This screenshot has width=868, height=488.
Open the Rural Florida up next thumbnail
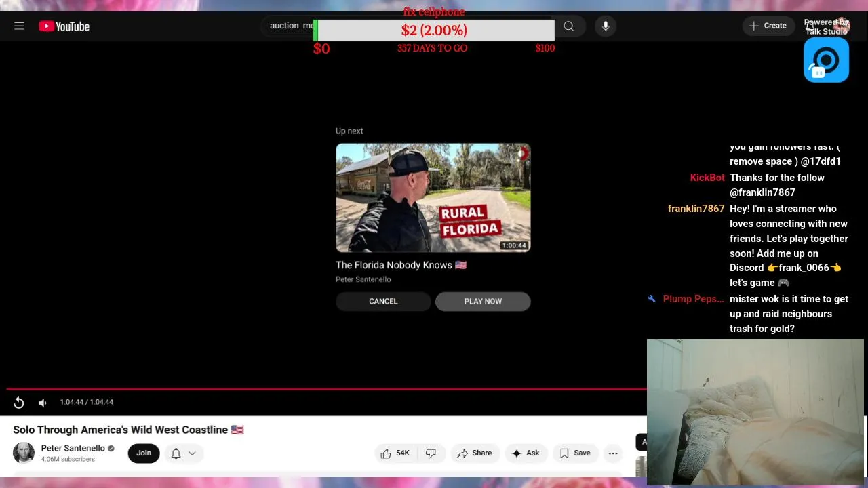(433, 197)
